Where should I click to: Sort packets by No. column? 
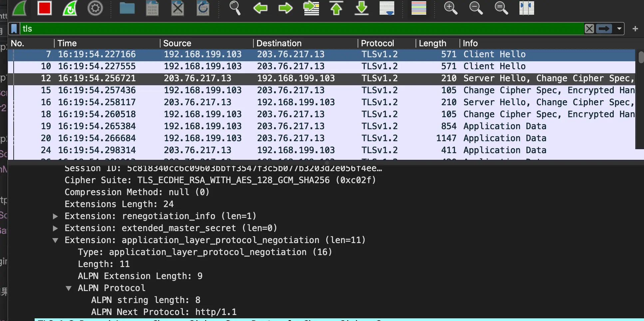click(x=31, y=43)
